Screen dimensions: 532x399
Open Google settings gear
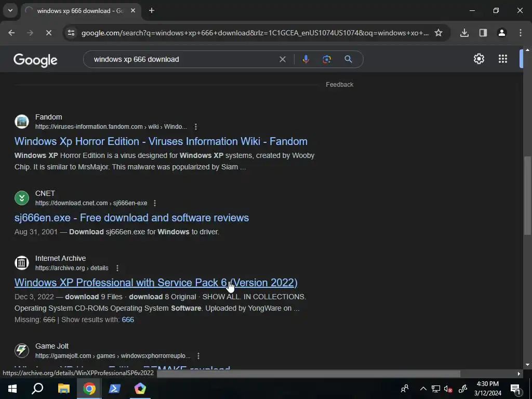coord(478,59)
